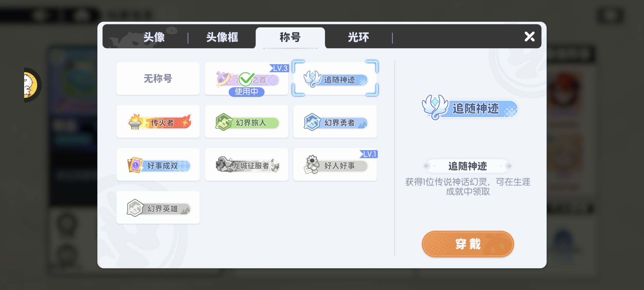
Task: Select the 好人好事 flower title badge
Action: tap(335, 165)
